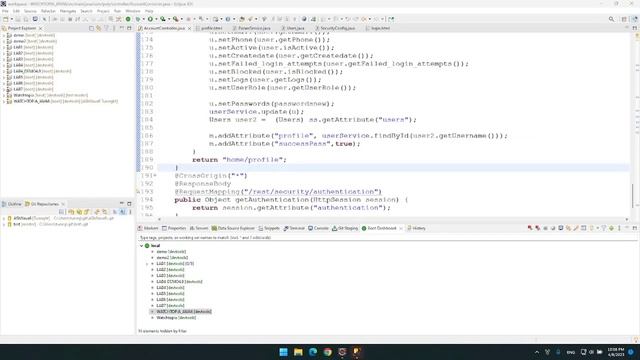Click the editor vertical scrollbar

(x=633, y=196)
